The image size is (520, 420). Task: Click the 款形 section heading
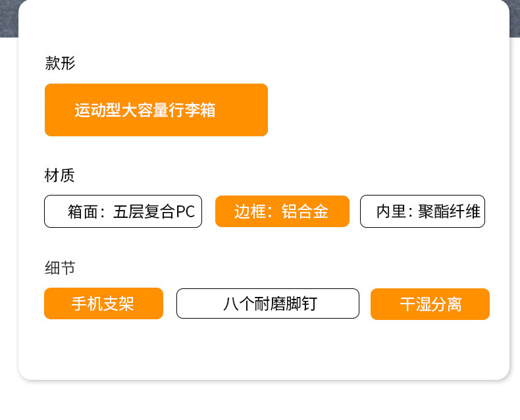click(x=60, y=63)
